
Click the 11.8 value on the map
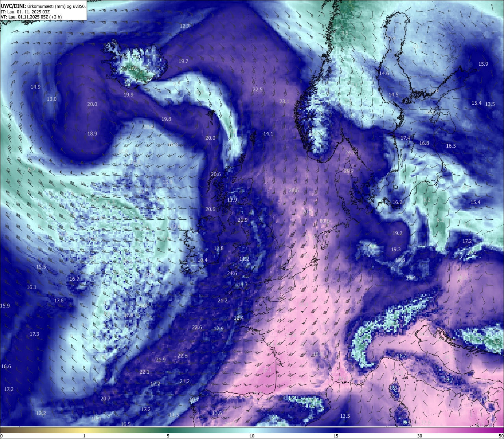219,248
